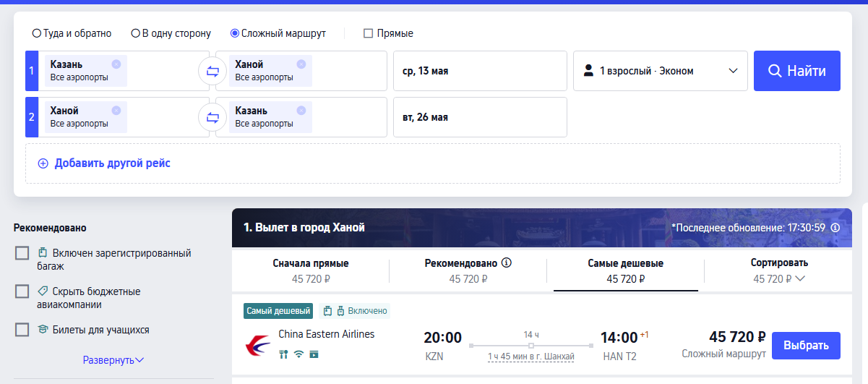The height and width of the screenshot is (384, 868).
Task: Select the Туда и обратно radio option
Action: click(x=37, y=33)
